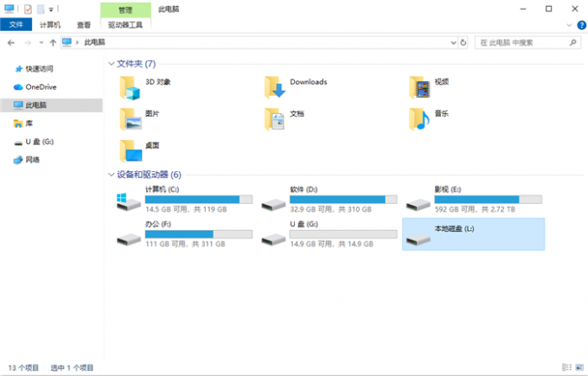The width and height of the screenshot is (588, 376).
Task: Open the 驱动器工具 ribbon tab
Action: 125,25
